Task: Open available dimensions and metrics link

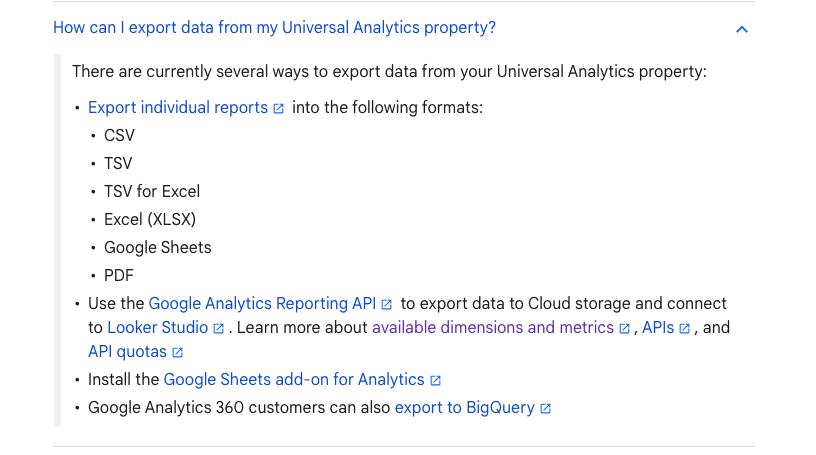Action: click(x=493, y=327)
